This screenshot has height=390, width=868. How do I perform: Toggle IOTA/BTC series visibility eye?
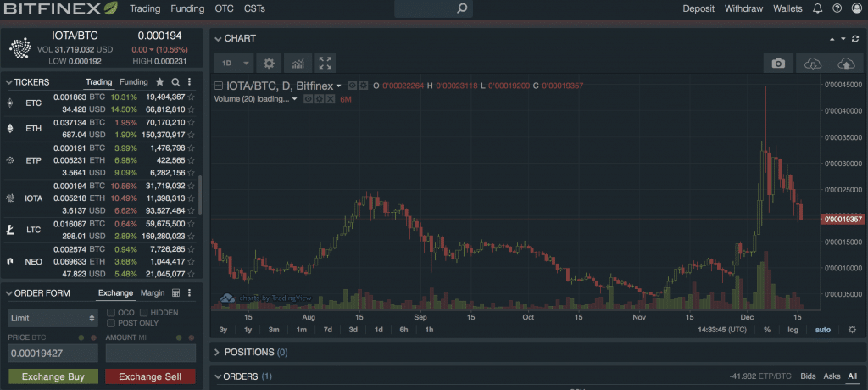point(352,86)
